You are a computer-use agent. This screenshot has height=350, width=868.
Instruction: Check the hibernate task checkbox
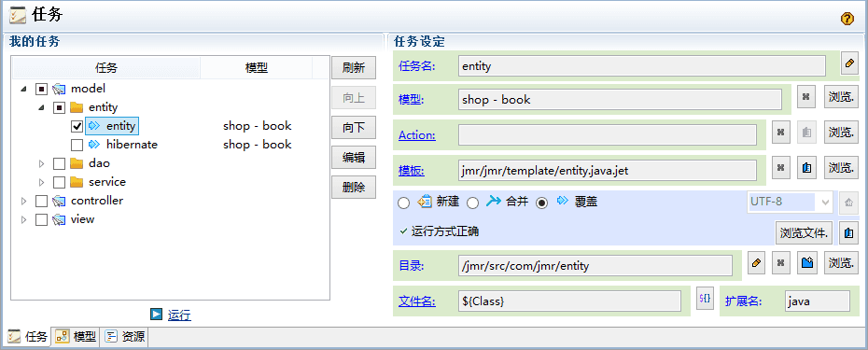coord(77,145)
